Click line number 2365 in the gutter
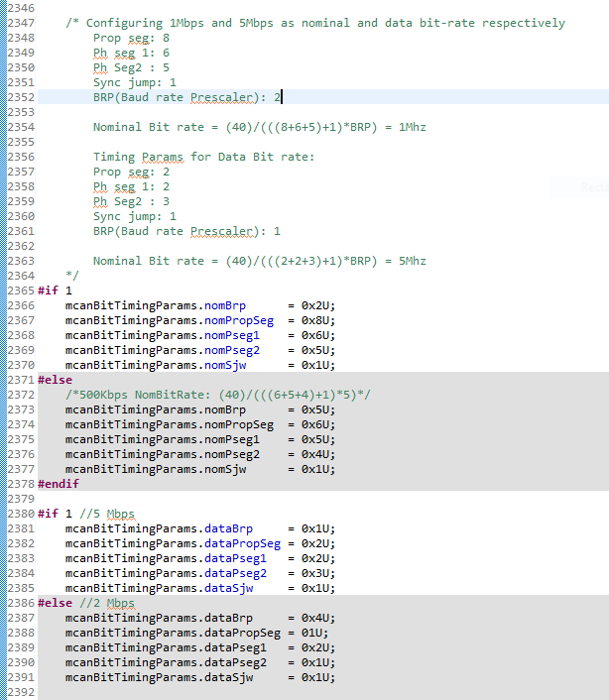609x700 pixels. 21,291
